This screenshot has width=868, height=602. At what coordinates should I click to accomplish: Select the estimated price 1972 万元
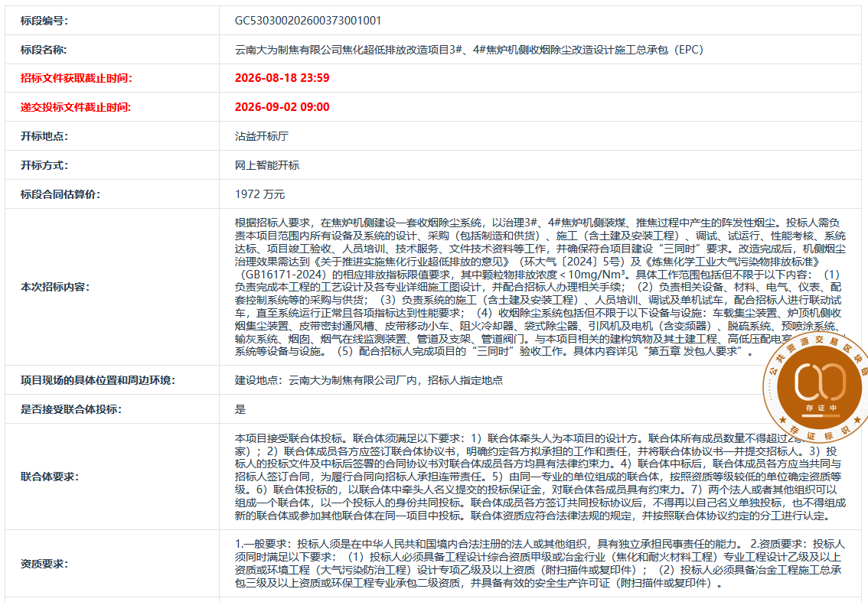[x=259, y=194]
